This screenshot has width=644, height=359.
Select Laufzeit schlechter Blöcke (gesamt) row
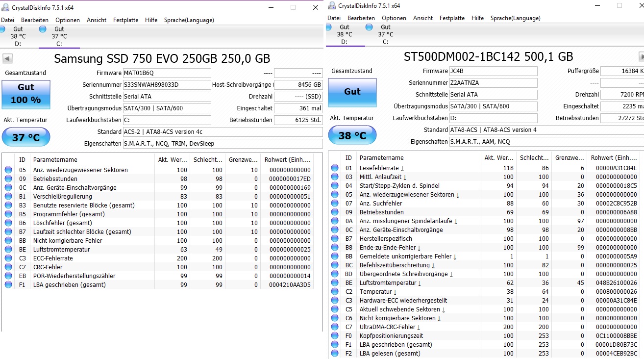coord(158,232)
